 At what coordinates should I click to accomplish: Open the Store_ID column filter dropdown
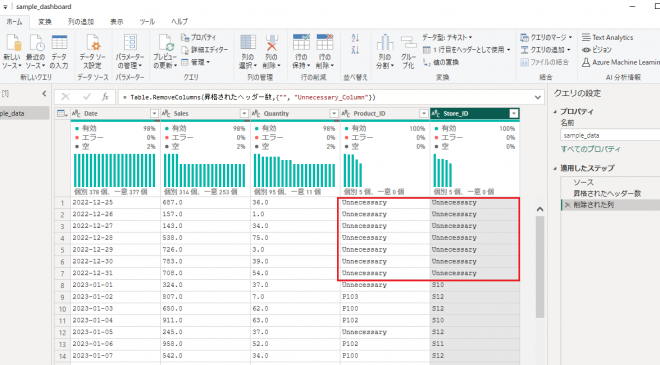coord(514,113)
